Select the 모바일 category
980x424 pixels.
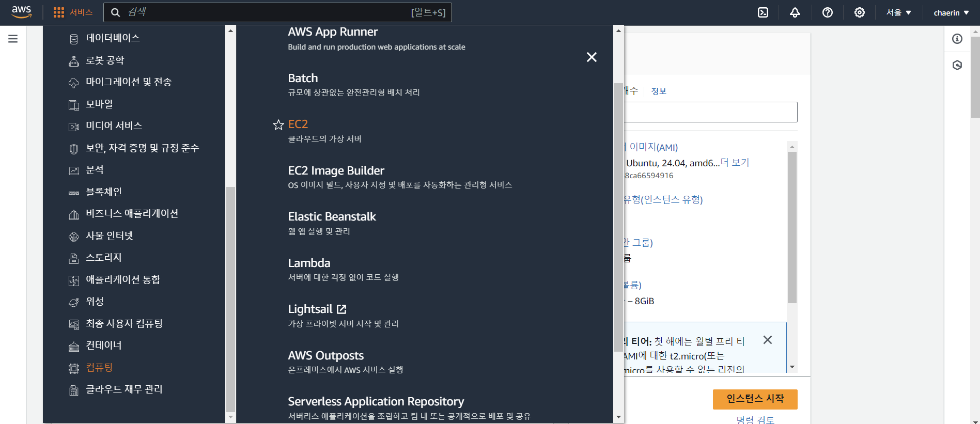coord(99,104)
